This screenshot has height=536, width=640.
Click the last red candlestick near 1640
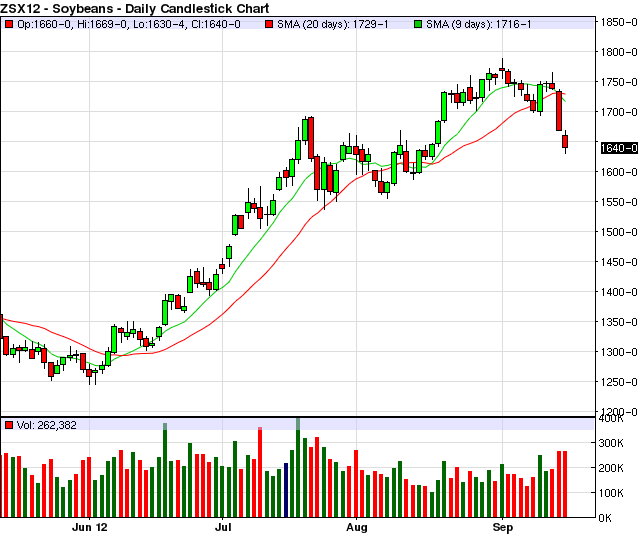point(565,141)
